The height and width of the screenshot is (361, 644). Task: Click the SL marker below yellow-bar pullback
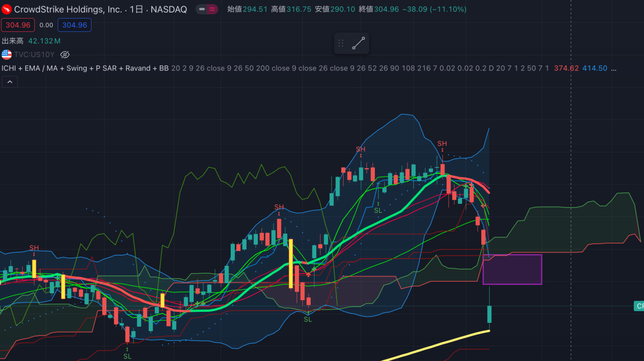coord(308,319)
